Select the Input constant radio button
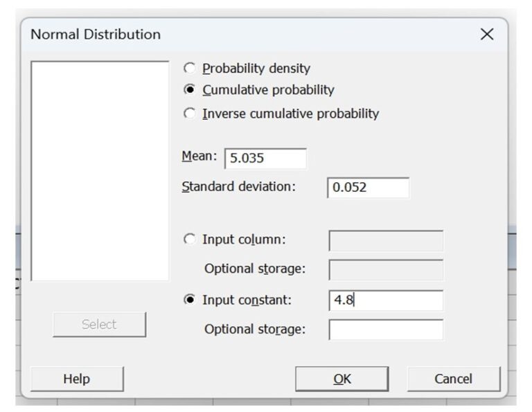 [189, 301]
